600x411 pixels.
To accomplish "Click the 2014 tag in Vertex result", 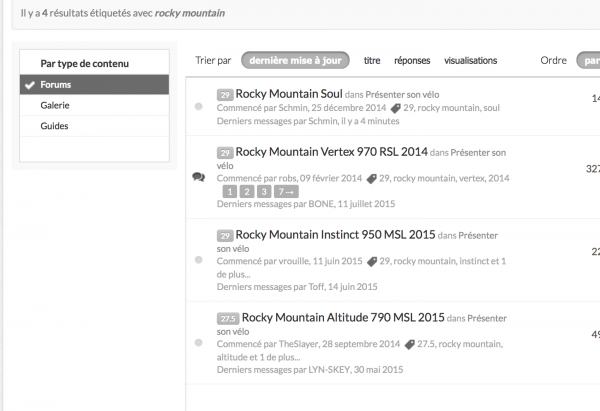I will 499,178.
